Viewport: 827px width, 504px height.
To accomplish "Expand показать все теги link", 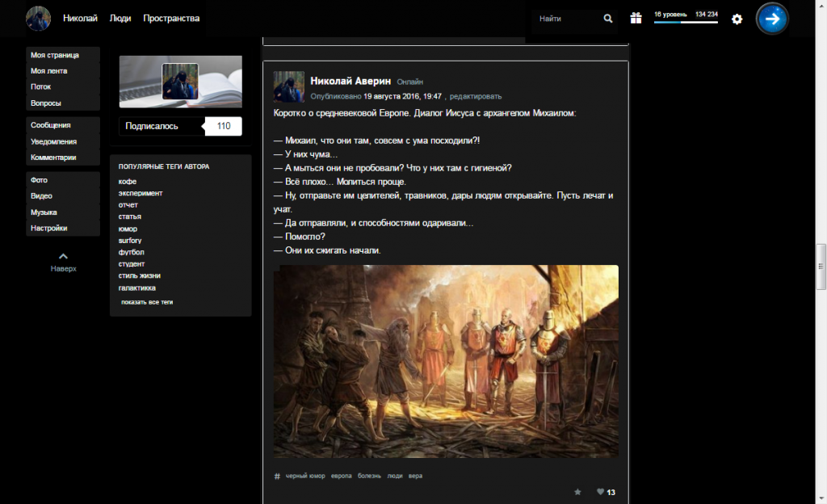I will (x=147, y=302).
